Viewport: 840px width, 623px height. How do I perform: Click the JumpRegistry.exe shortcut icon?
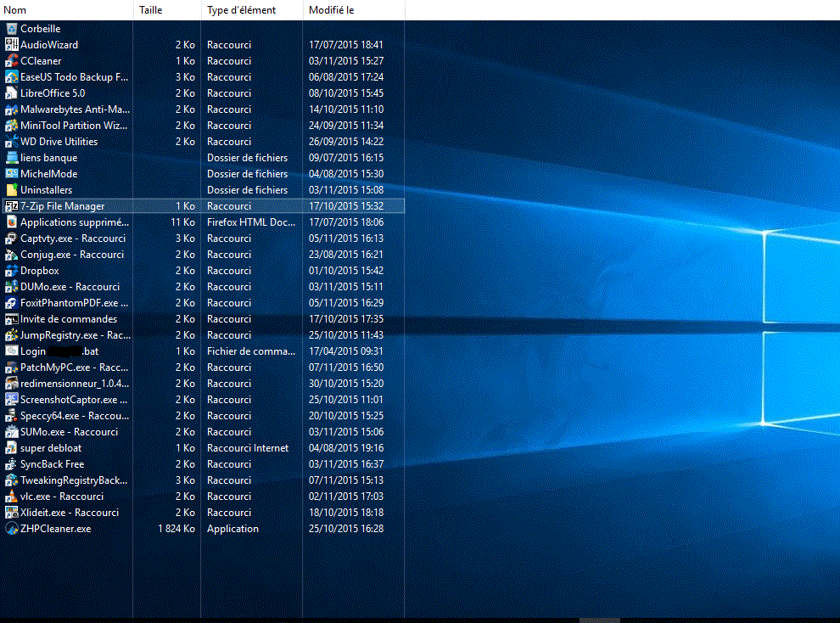click(11, 334)
